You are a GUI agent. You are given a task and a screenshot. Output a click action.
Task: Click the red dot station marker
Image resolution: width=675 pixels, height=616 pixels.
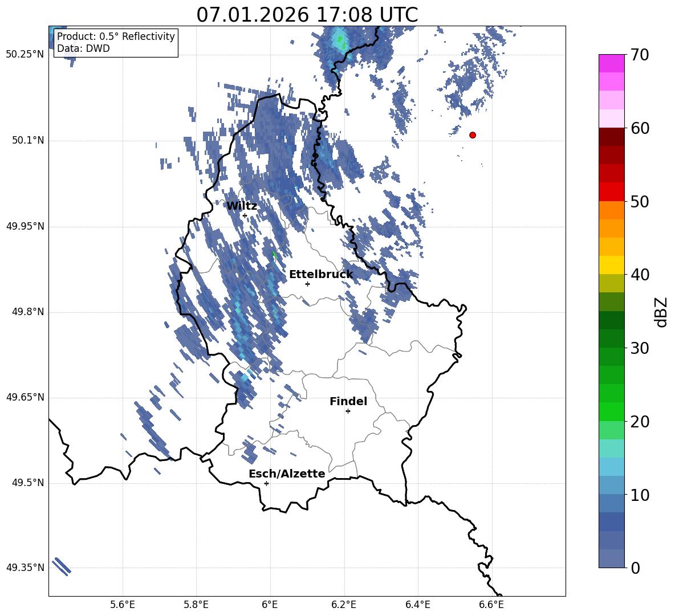pyautogui.click(x=473, y=135)
